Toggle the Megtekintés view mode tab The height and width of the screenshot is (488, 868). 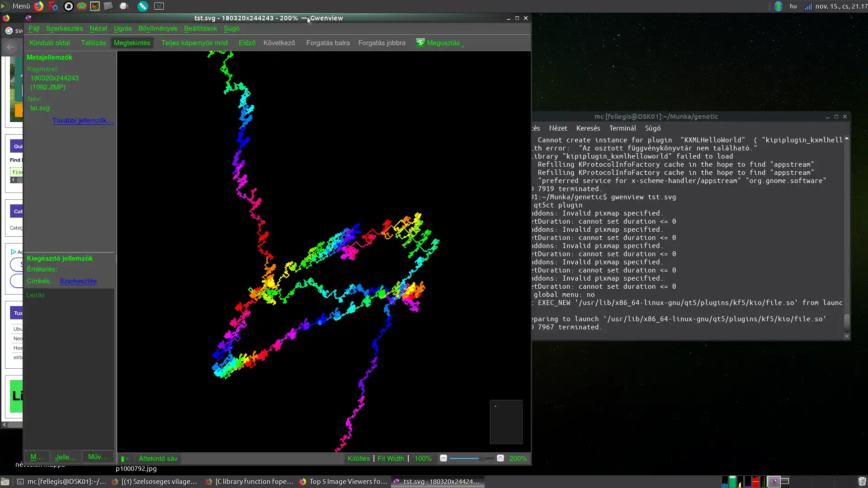132,42
